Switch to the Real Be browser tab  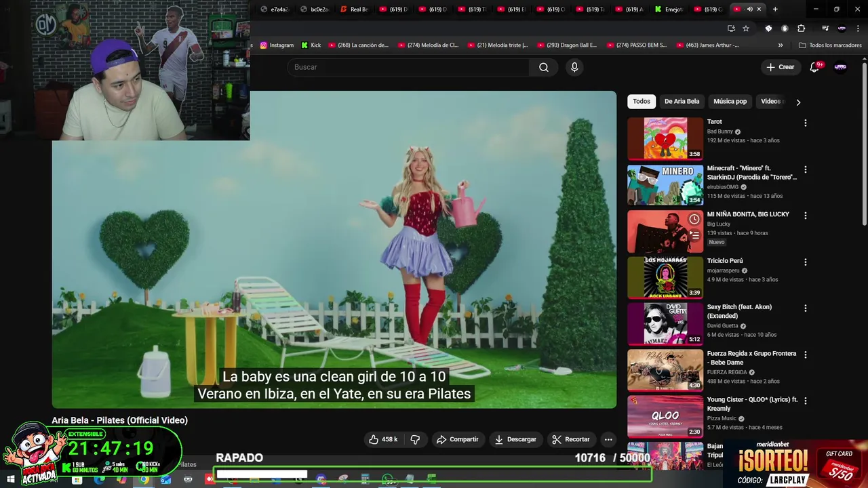(355, 9)
